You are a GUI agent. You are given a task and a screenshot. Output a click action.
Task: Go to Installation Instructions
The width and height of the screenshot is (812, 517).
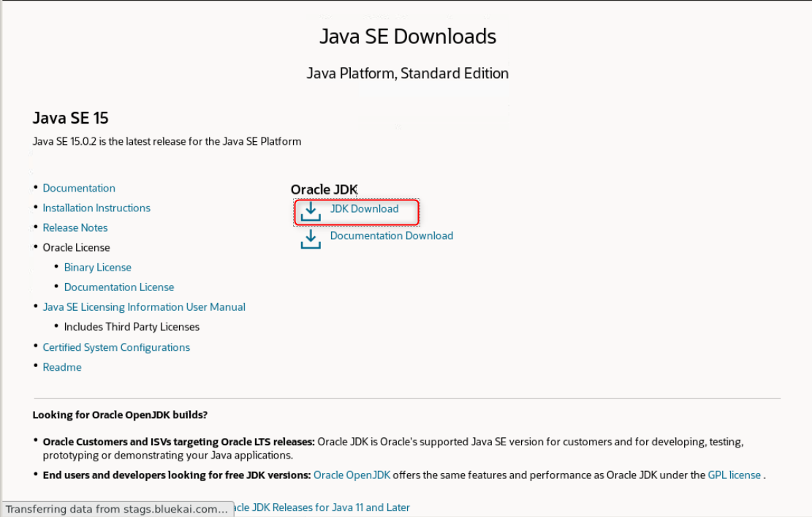(x=96, y=208)
